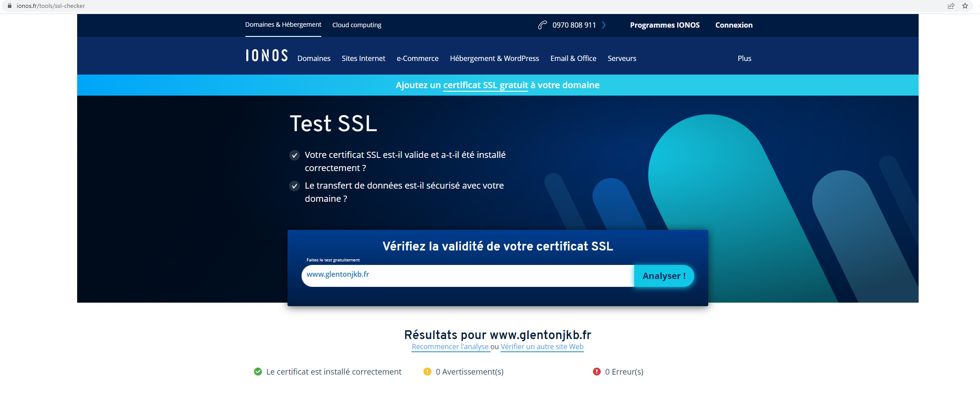Viewport: 980px width, 393px height.
Task: Click the red error count icon
Action: [597, 372]
